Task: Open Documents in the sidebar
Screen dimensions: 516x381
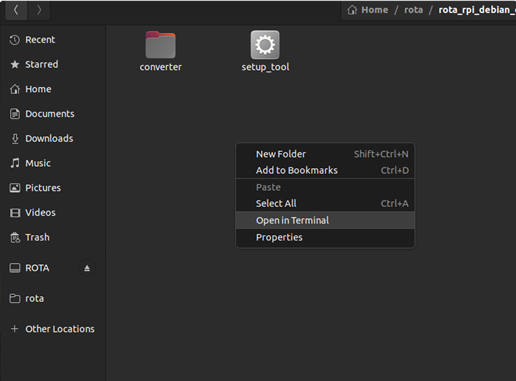Action: click(53, 114)
